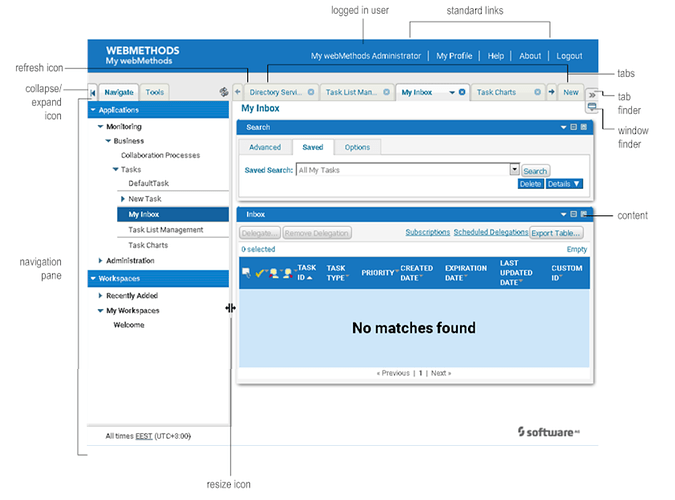Open the window finder icon
The image size is (675, 500).
(592, 106)
